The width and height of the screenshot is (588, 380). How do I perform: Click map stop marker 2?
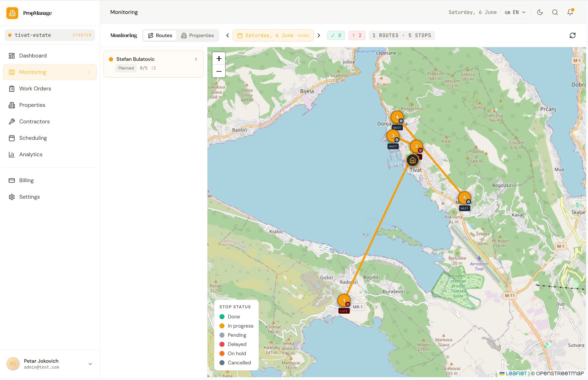point(416,146)
